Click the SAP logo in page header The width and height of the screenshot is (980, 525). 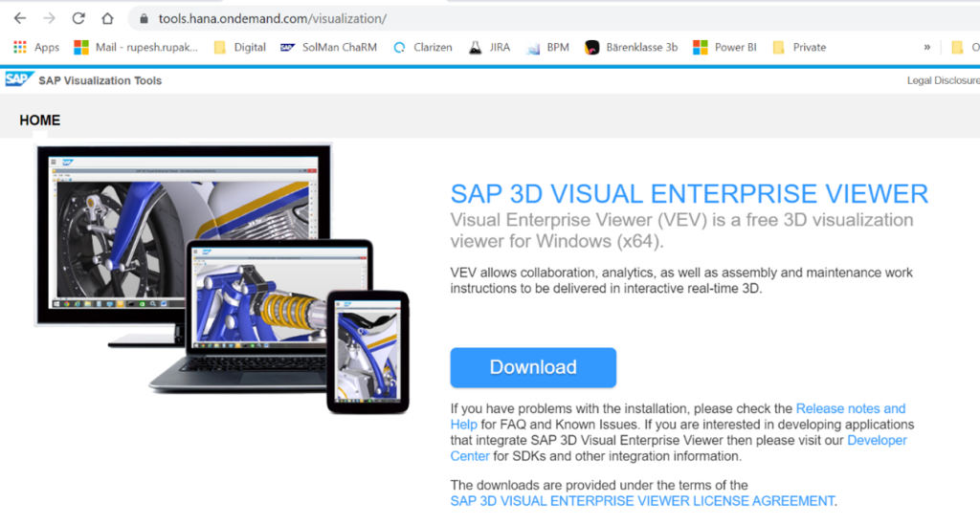pyautogui.click(x=17, y=80)
